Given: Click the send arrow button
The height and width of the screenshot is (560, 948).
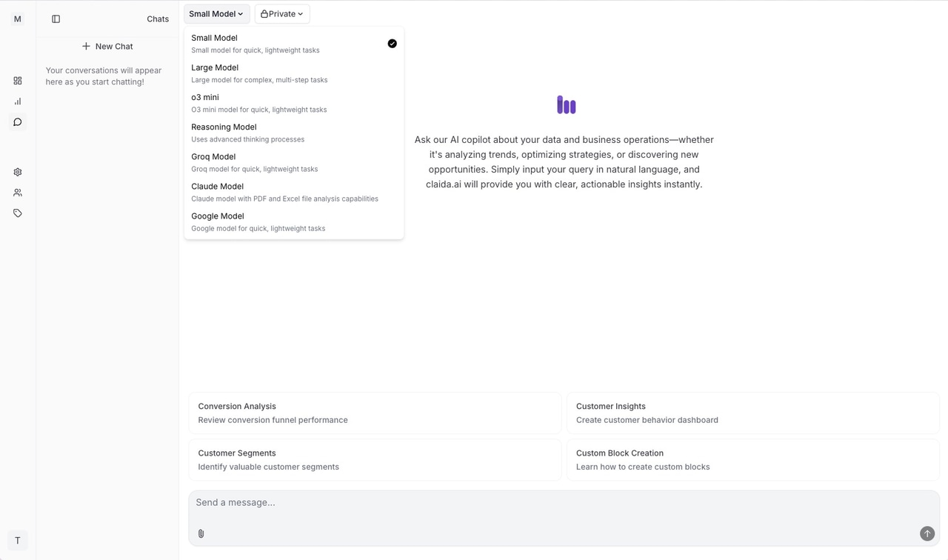Looking at the screenshot, I should click(927, 533).
